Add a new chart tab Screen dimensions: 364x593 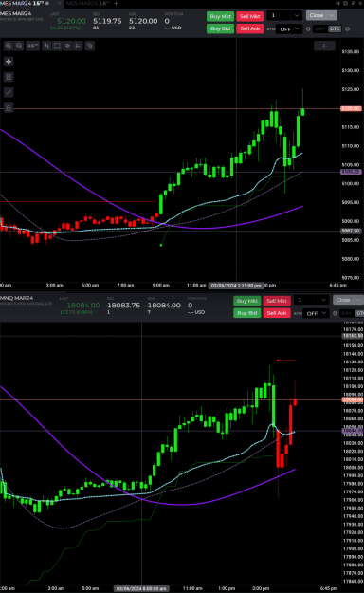coord(116,4)
